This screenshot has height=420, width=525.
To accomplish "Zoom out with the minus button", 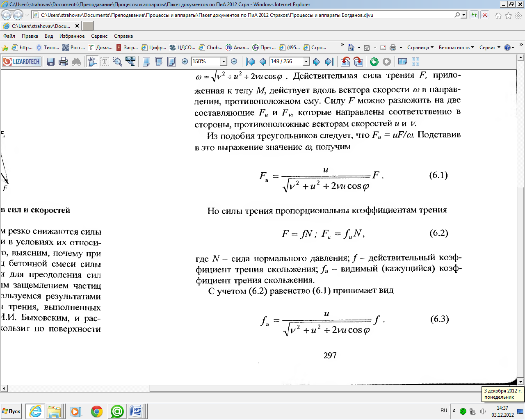I will (x=234, y=62).
